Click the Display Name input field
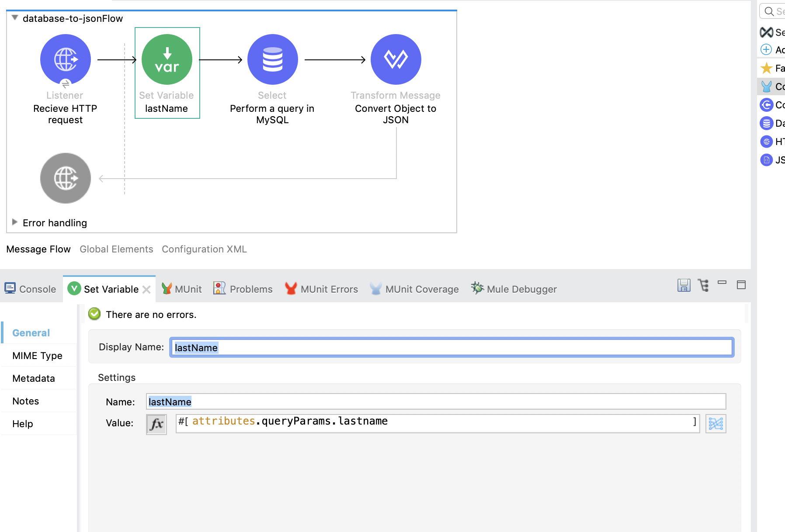Image resolution: width=785 pixels, height=532 pixels. pos(452,348)
